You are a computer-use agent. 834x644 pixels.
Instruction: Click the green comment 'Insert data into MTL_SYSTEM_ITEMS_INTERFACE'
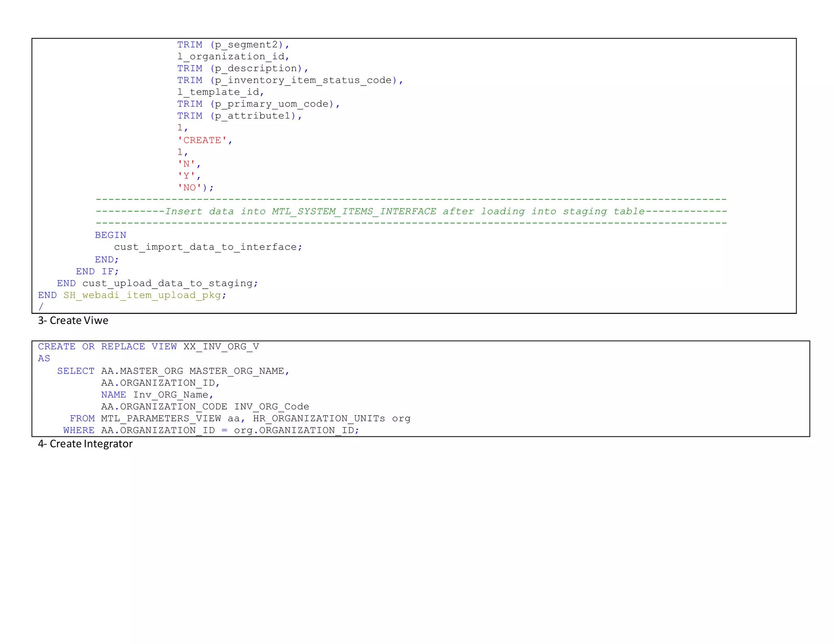[301, 212]
